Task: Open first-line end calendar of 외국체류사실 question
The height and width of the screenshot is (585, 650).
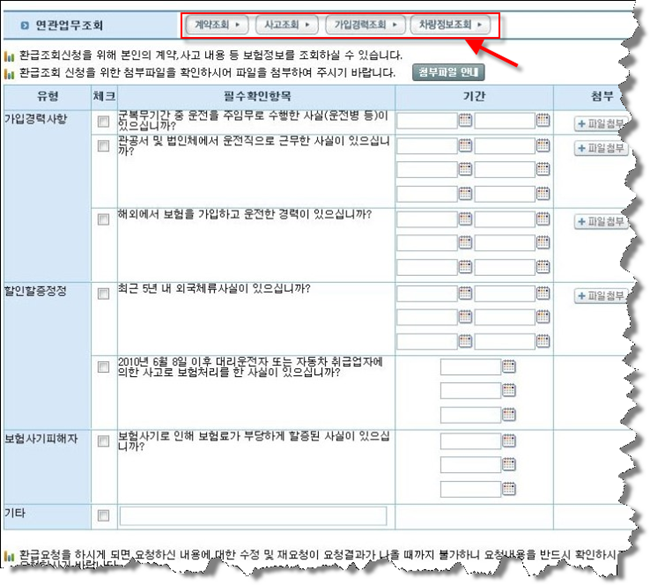Action: [543, 294]
